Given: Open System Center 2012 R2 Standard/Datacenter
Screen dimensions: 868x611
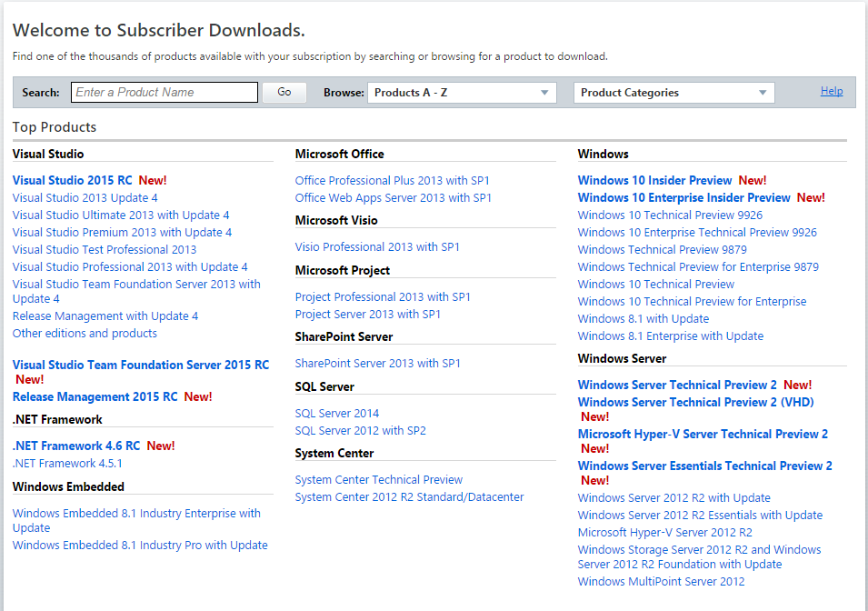Looking at the screenshot, I should 409,496.
